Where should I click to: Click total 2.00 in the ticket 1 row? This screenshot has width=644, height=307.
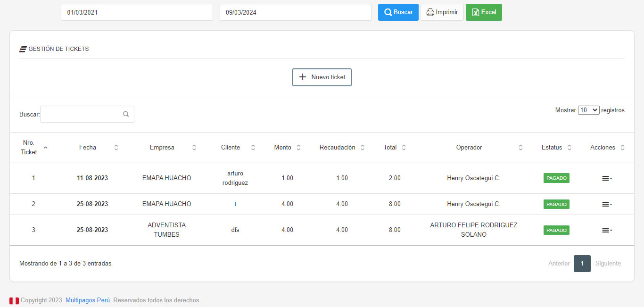395,178
